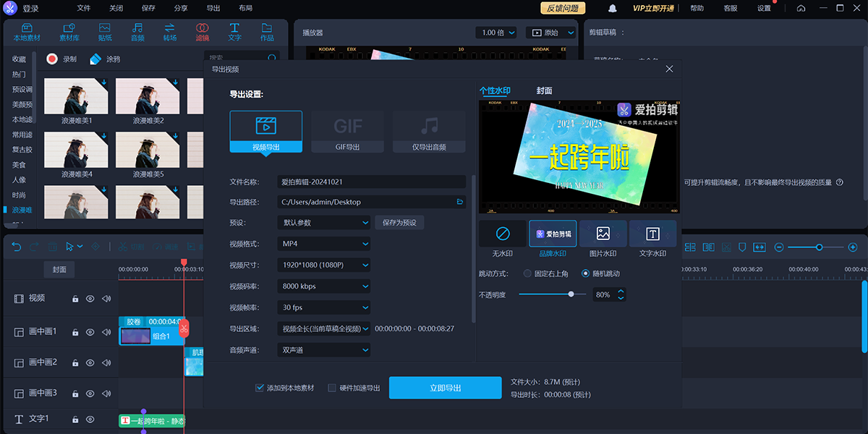Click the 文件名称 input field
This screenshot has width=868, height=434.
pos(371,182)
